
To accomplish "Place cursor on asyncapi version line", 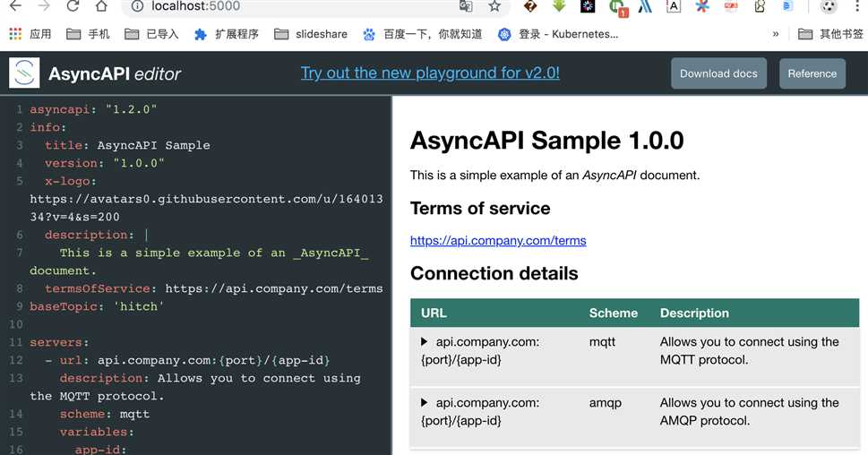I will (93, 109).
